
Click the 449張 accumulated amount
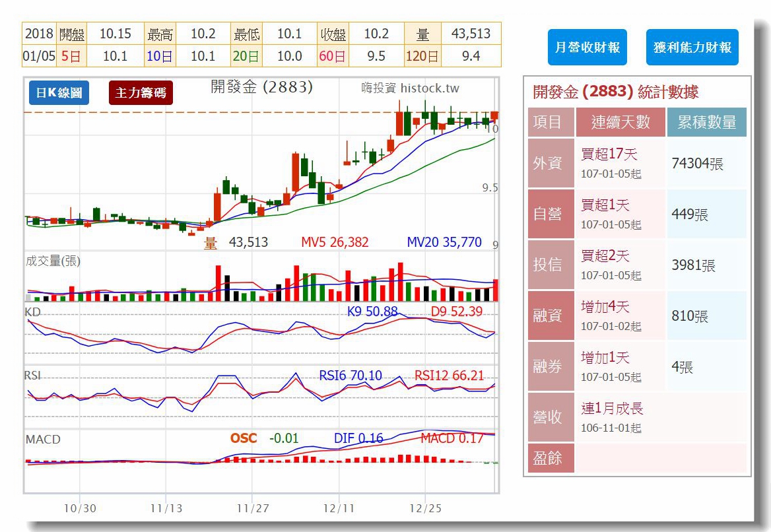tap(690, 215)
